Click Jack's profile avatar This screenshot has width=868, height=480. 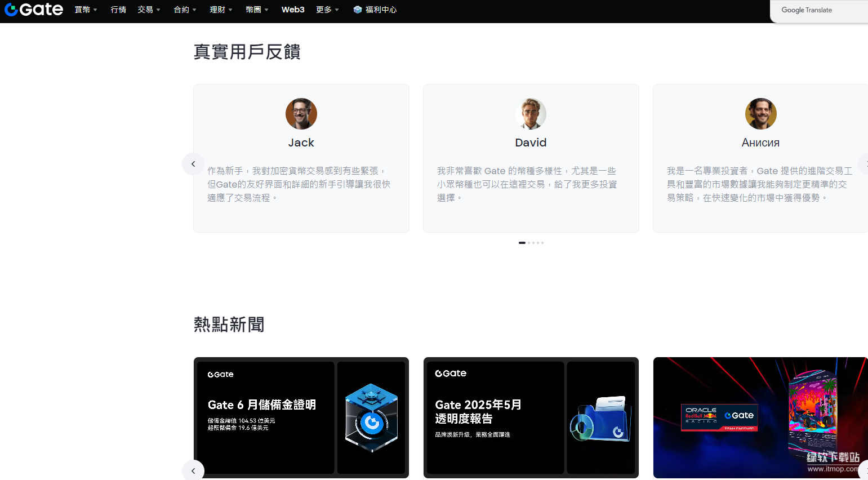coord(301,114)
